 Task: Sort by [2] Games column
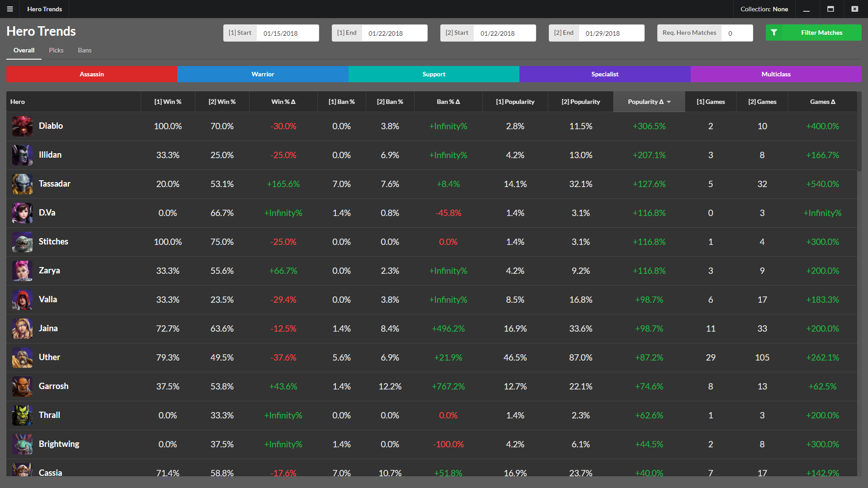(762, 102)
